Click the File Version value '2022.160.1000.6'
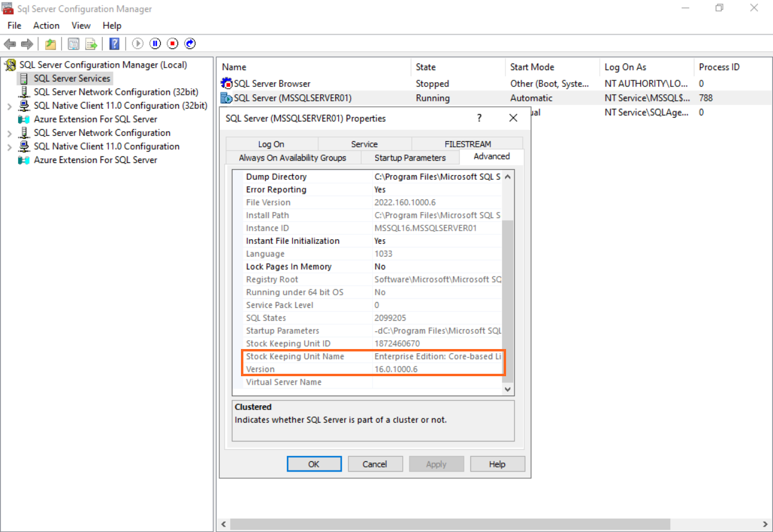 pos(405,202)
